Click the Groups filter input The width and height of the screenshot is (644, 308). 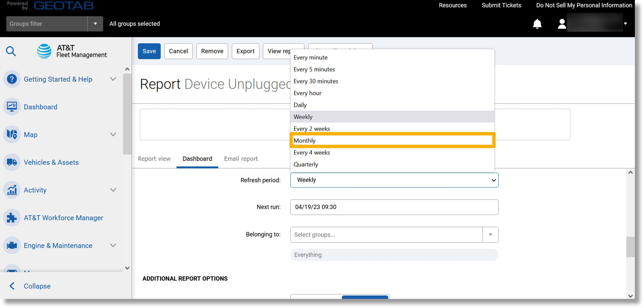[47, 24]
